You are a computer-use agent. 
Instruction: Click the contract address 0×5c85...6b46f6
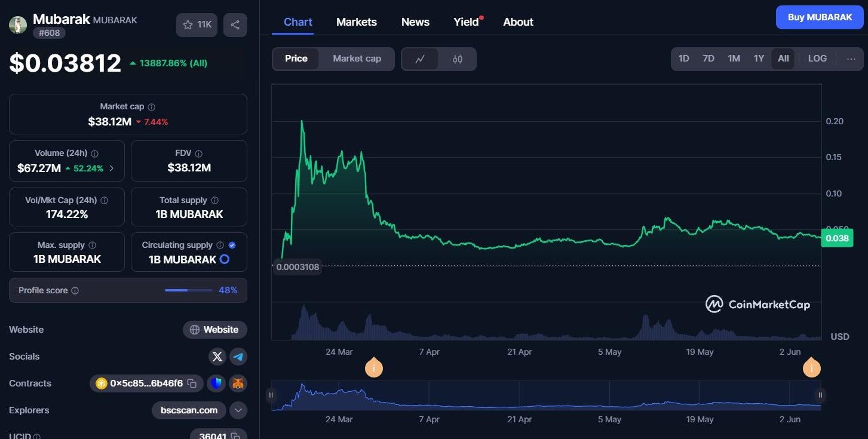click(x=146, y=383)
